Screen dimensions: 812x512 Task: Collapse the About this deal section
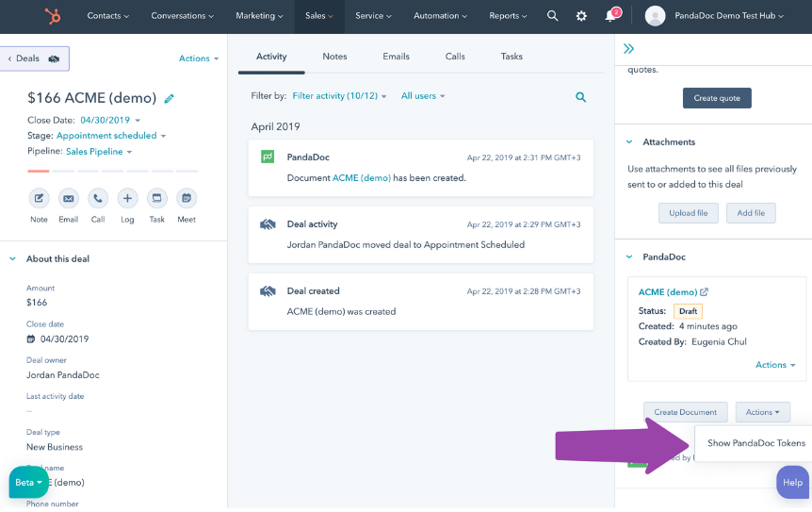tap(13, 258)
